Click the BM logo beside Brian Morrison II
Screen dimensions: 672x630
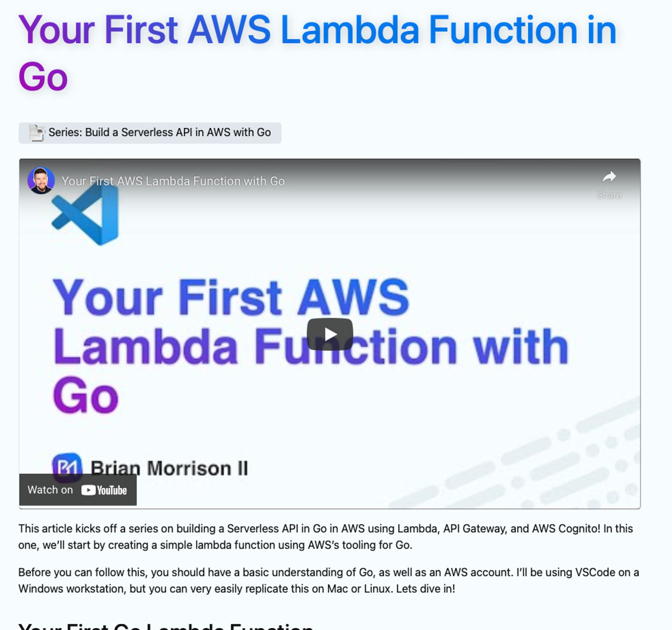(x=67, y=467)
